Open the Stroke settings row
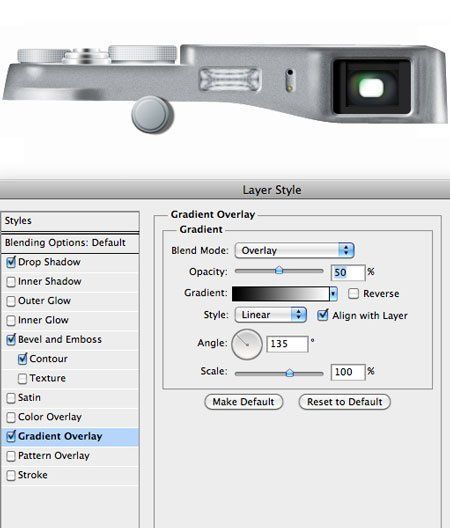 tap(70, 475)
